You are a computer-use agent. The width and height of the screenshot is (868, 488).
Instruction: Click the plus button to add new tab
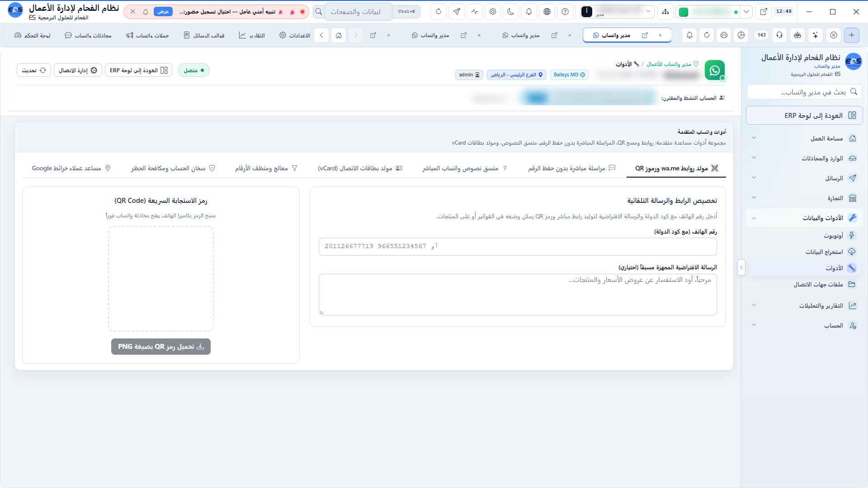point(852,35)
